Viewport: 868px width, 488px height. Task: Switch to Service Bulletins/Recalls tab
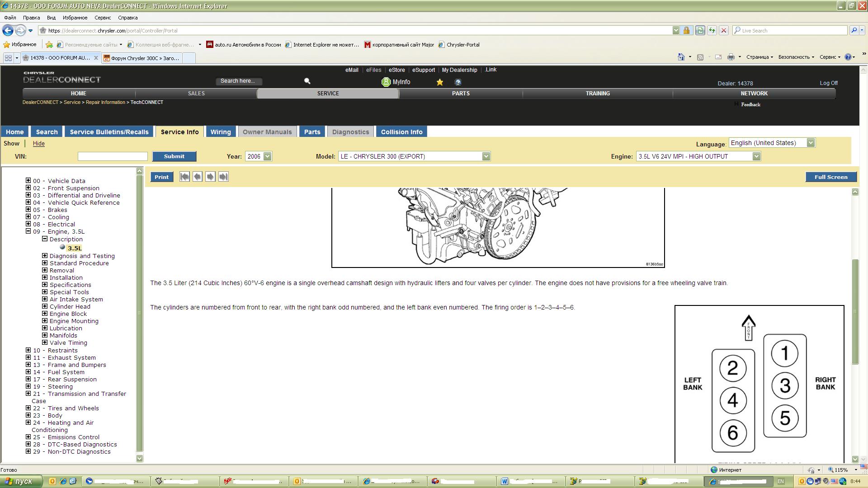(109, 132)
